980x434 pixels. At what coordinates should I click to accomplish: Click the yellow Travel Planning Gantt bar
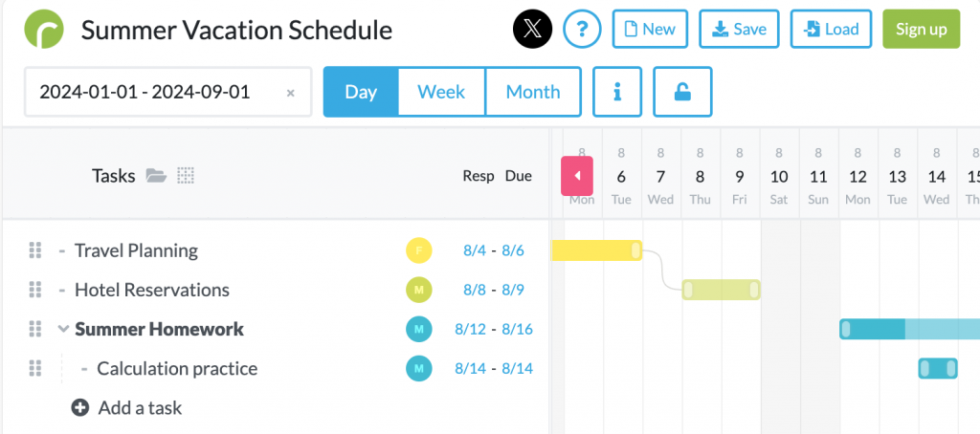[x=596, y=250]
